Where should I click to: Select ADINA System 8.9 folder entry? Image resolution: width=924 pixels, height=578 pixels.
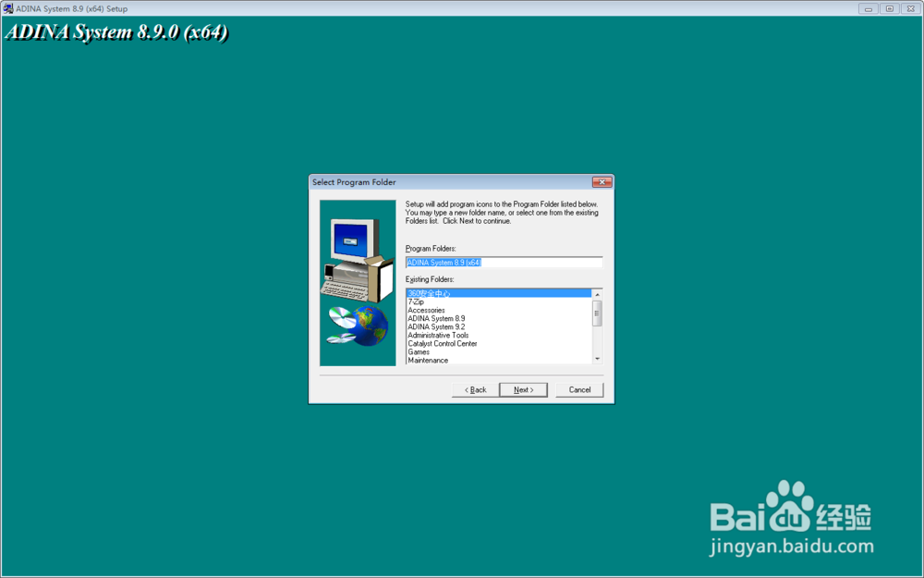point(499,318)
